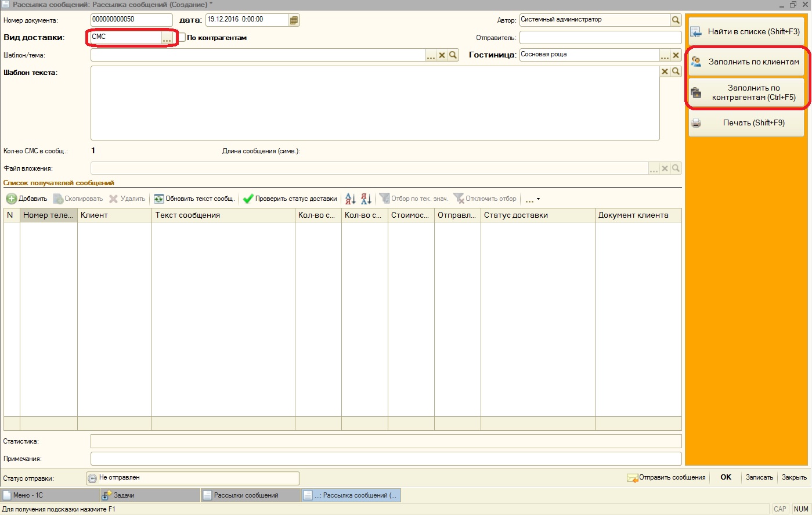
Task: Click Добавить to add a recipient
Action: [27, 199]
